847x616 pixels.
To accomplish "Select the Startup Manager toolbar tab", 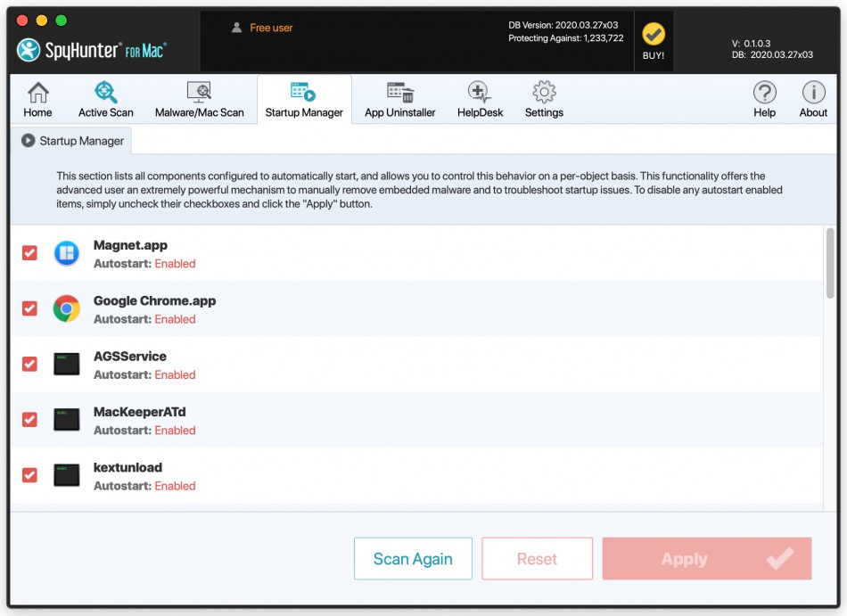I will point(303,98).
